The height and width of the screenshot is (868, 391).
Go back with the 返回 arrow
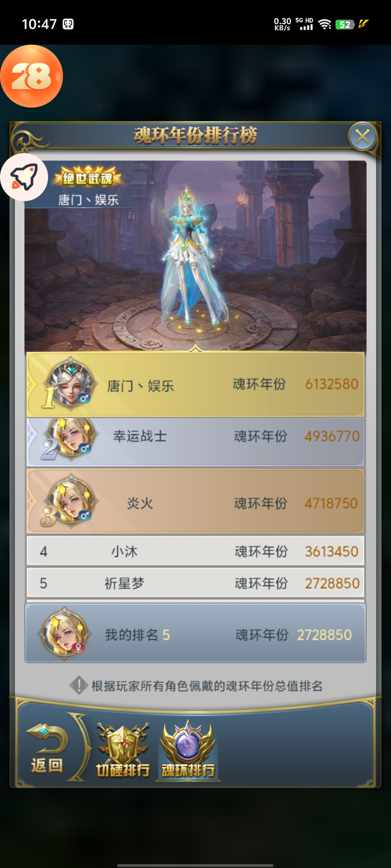pyautogui.click(x=47, y=748)
